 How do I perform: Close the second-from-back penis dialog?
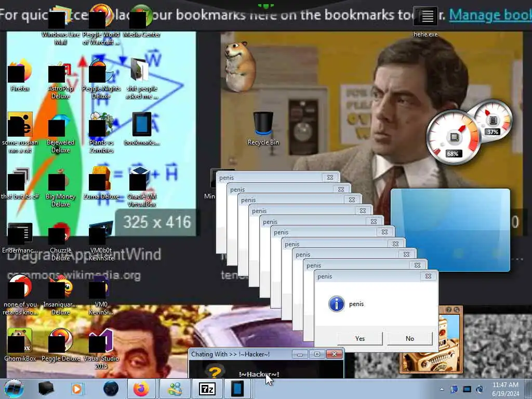pos(341,189)
